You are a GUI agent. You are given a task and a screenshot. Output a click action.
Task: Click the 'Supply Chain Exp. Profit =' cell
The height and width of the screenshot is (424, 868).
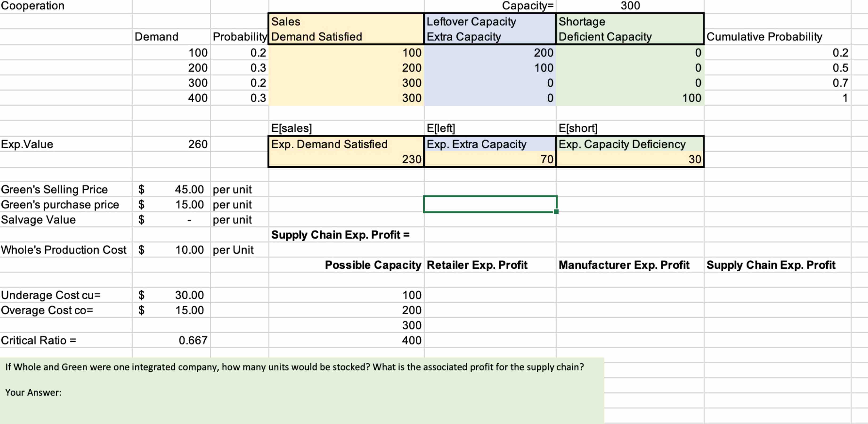[346, 234]
